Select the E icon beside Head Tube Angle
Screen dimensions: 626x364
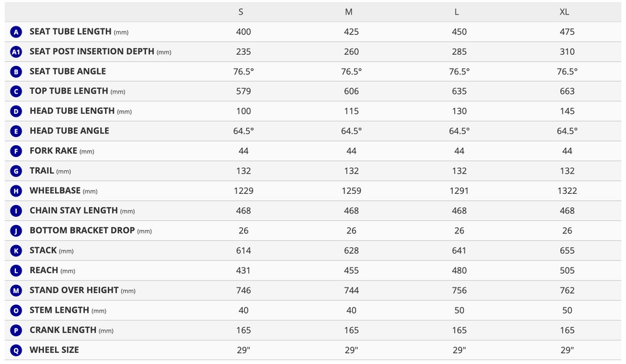click(x=16, y=131)
